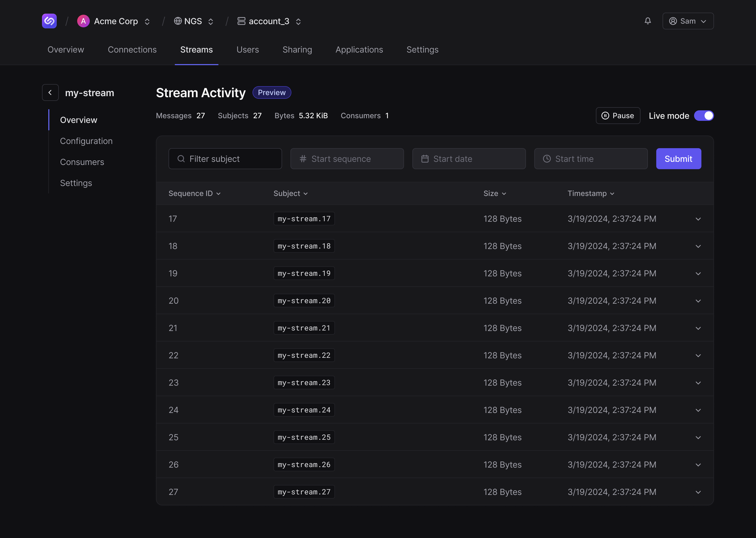
Task: Click the Start time field
Action: pos(591,159)
